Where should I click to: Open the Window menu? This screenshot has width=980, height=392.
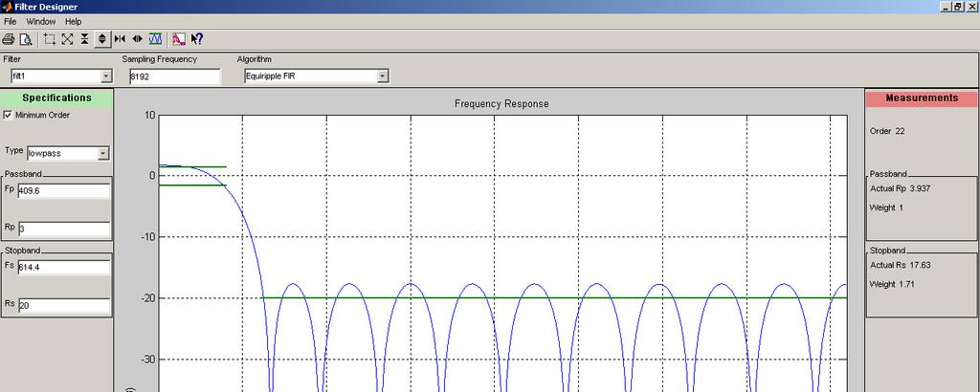point(40,21)
